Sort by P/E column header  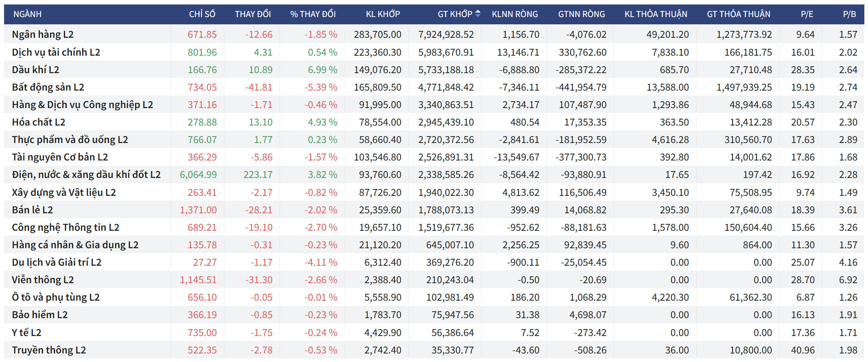(807, 14)
